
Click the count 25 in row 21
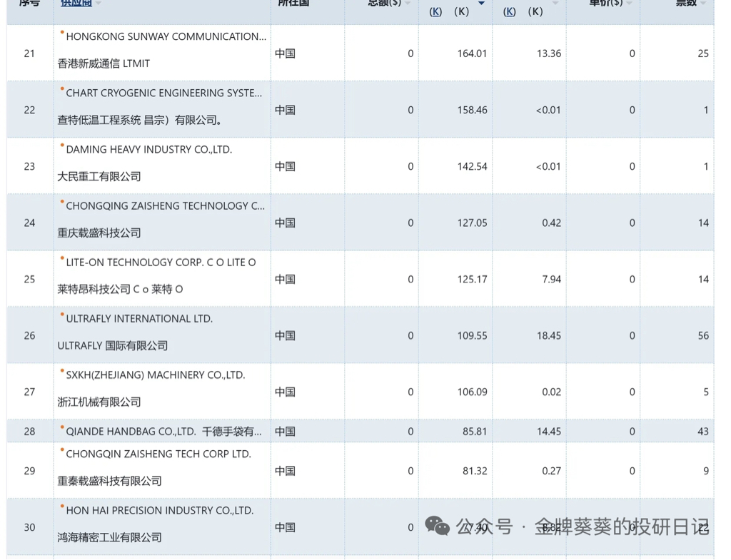tap(703, 54)
